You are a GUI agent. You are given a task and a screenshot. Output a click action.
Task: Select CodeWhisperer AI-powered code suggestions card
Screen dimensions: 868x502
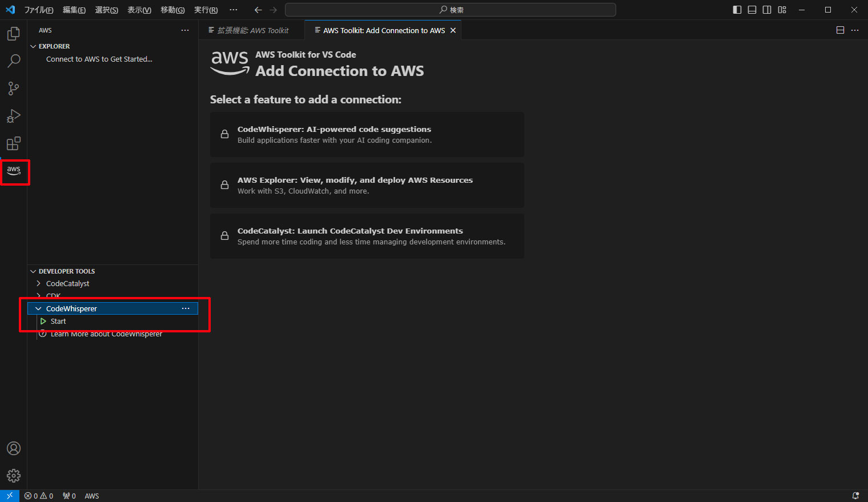click(367, 134)
